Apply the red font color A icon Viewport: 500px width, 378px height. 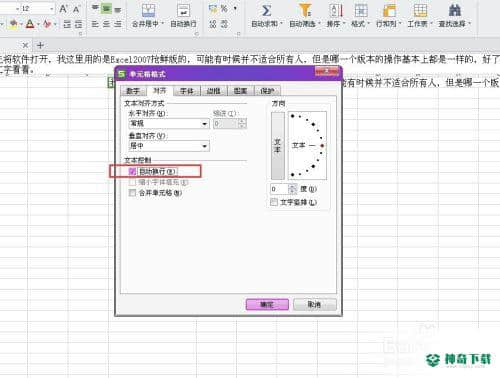point(30,24)
